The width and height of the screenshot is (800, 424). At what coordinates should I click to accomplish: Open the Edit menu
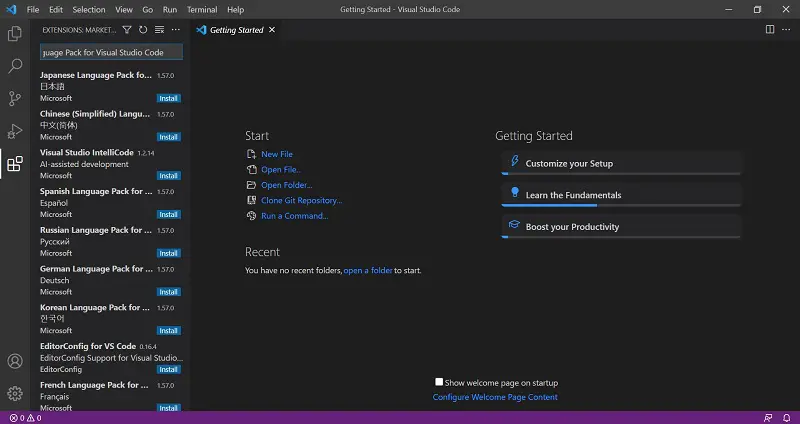pos(56,10)
